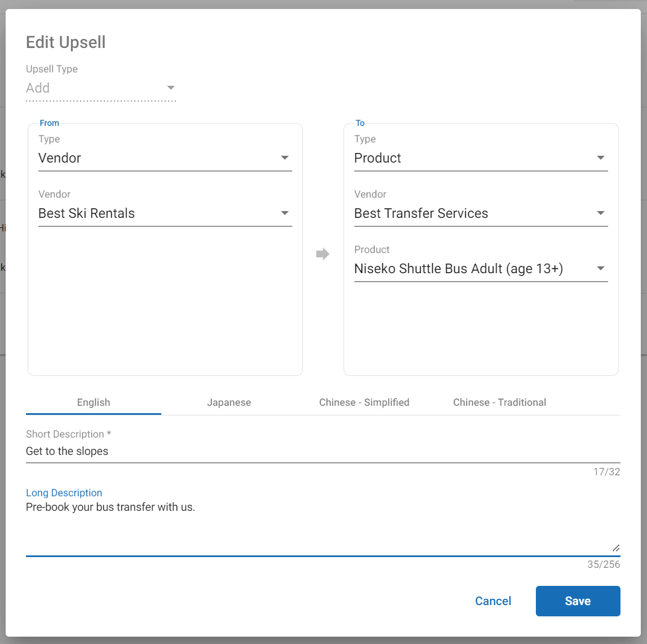Switch to the English tab

(94, 402)
